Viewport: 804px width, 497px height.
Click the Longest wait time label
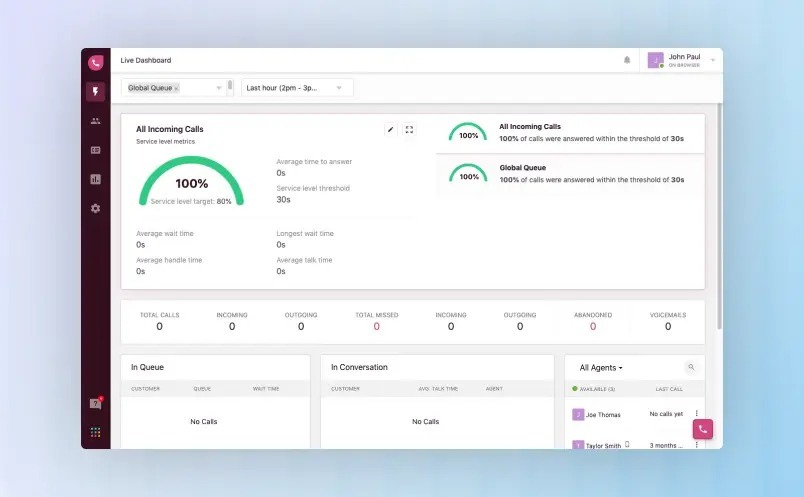305,233
